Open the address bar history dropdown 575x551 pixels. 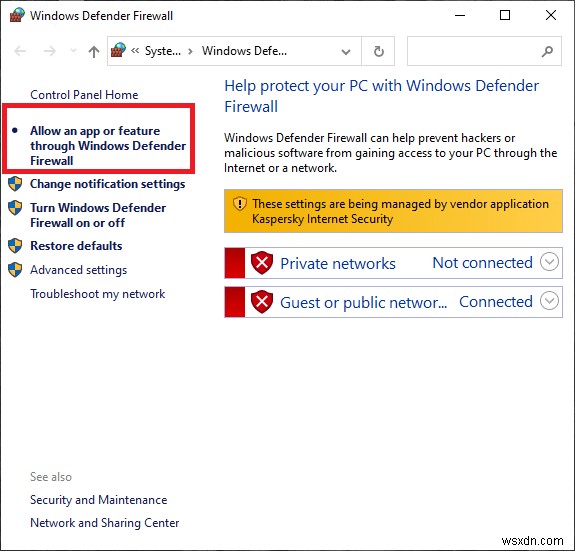pyautogui.click(x=345, y=52)
